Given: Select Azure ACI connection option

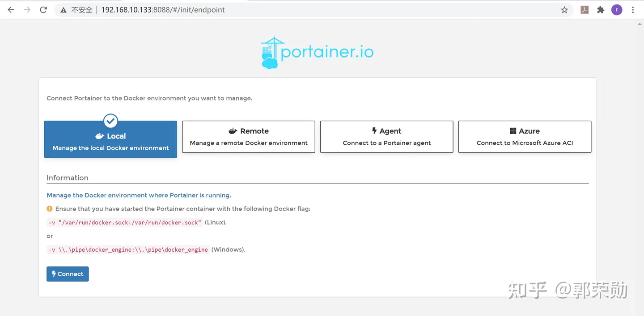Looking at the screenshot, I should tap(525, 137).
